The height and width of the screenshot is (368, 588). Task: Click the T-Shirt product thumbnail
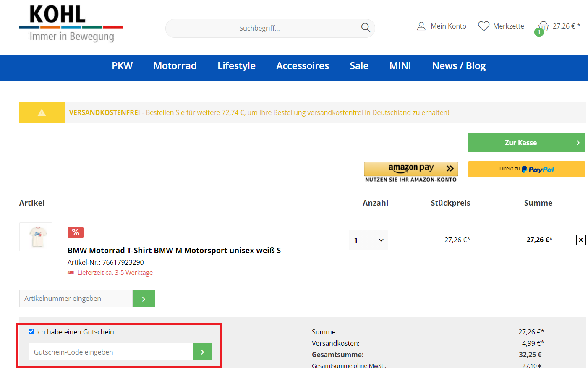(36, 237)
